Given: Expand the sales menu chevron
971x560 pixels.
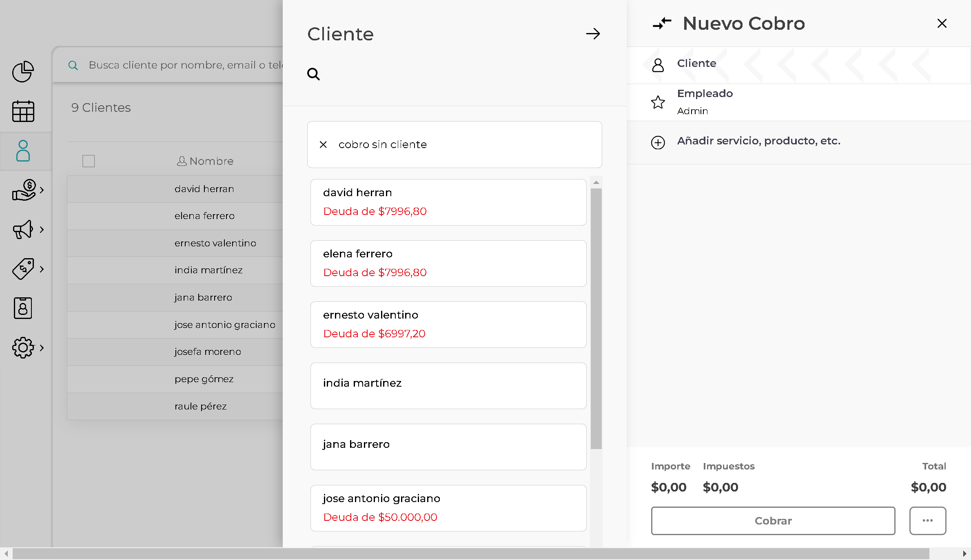Looking at the screenshot, I should pyautogui.click(x=42, y=190).
